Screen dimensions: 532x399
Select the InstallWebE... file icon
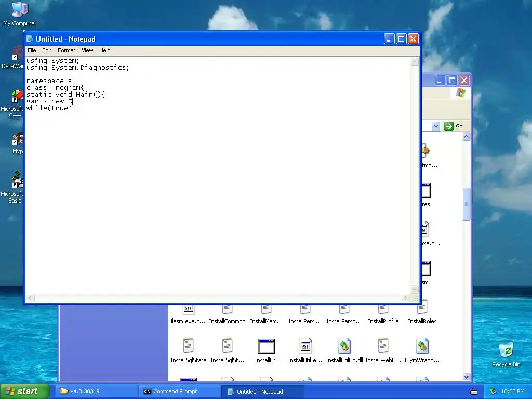point(383,351)
